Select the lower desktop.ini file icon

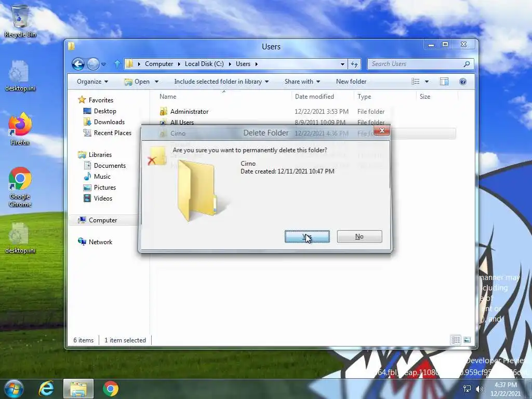pyautogui.click(x=20, y=238)
